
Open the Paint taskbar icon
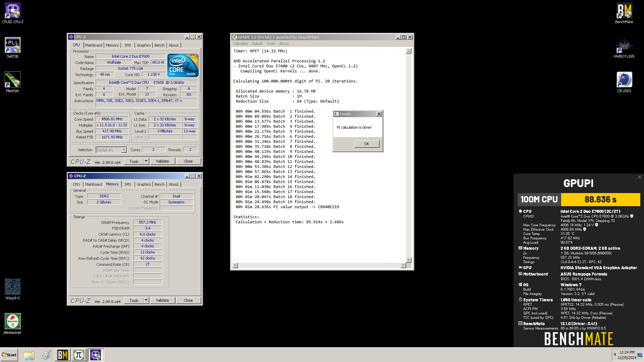point(46,355)
